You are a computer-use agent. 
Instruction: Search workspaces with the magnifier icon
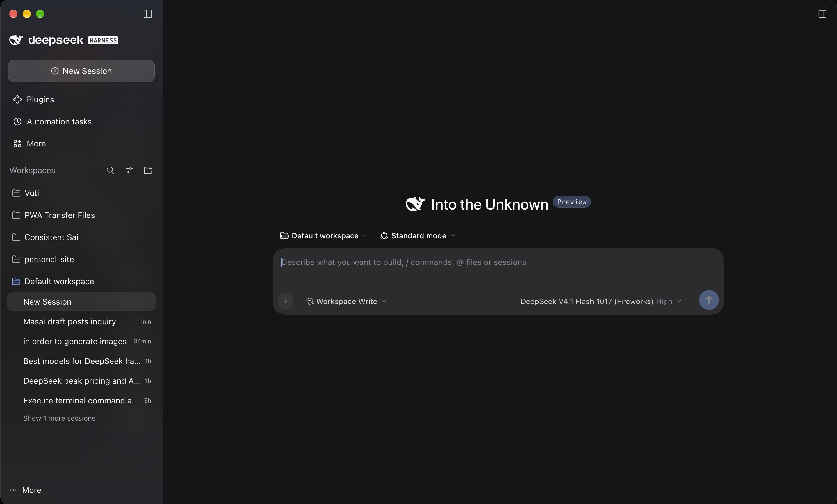click(x=110, y=170)
